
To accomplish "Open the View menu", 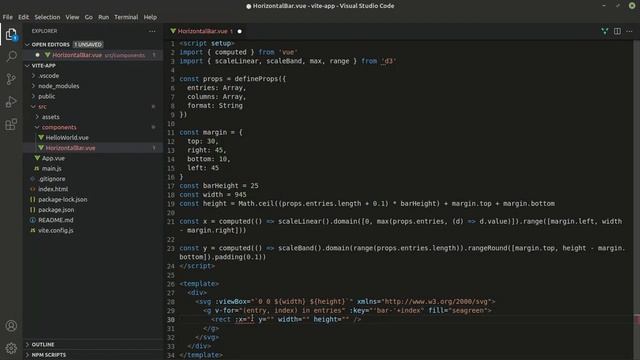I will (72, 17).
